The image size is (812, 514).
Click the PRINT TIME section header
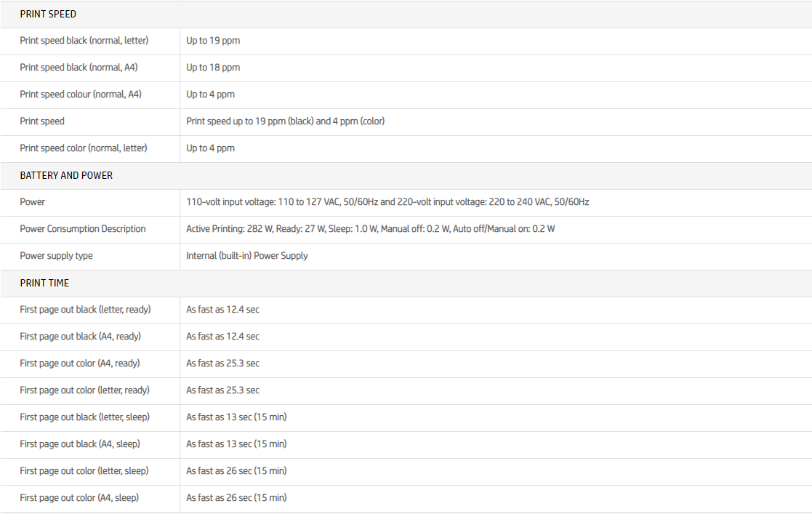44,283
